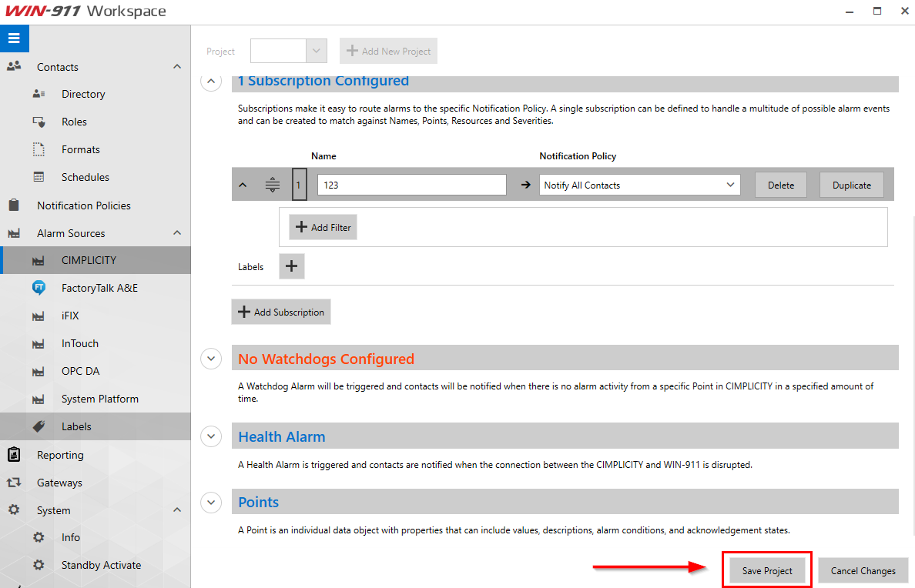
Task: Click the OPC DA factory icon
Action: [39, 372]
